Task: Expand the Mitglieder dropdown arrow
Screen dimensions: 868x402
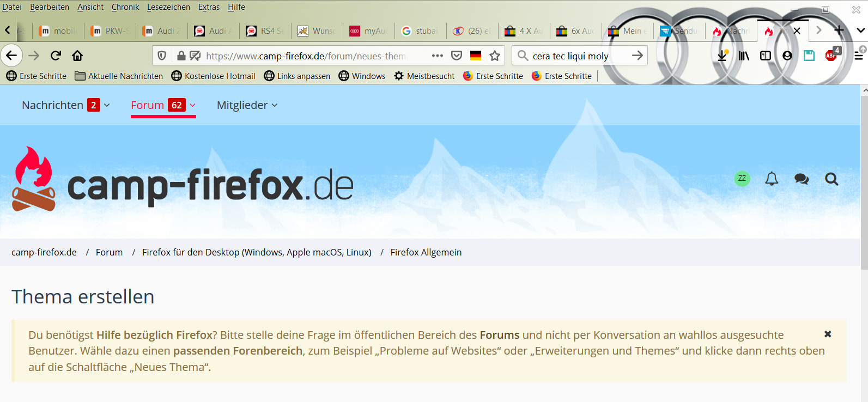Action: (275, 105)
